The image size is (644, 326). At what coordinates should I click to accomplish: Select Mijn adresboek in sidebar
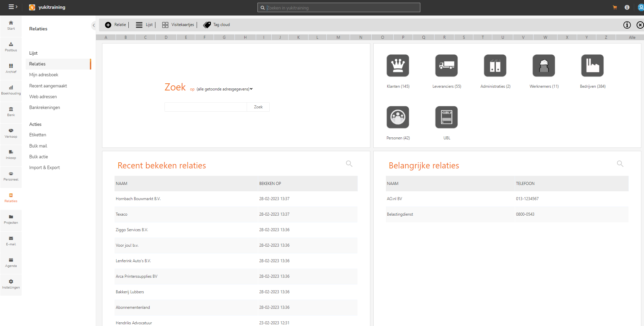(44, 75)
